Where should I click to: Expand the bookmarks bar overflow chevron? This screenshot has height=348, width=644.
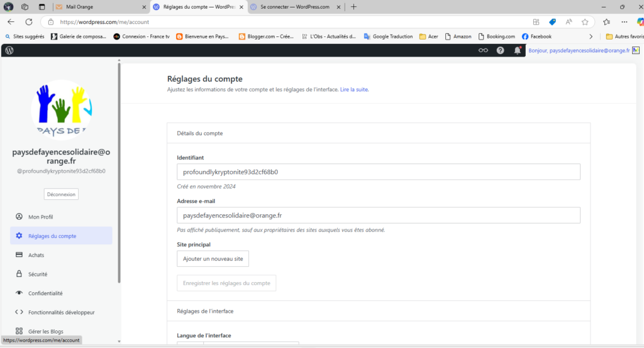(591, 36)
